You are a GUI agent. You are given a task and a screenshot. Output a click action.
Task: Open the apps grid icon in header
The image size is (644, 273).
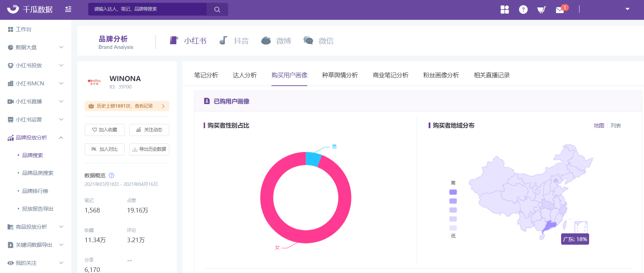coord(505,10)
